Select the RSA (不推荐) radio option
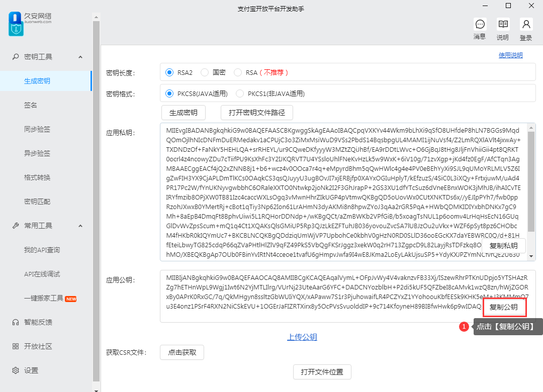543x392 pixels. pos(237,72)
